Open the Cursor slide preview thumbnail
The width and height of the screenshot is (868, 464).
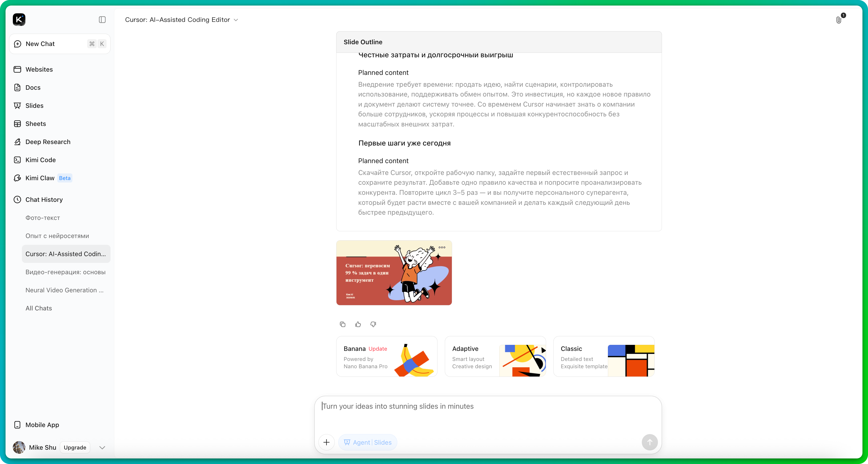[394, 273]
